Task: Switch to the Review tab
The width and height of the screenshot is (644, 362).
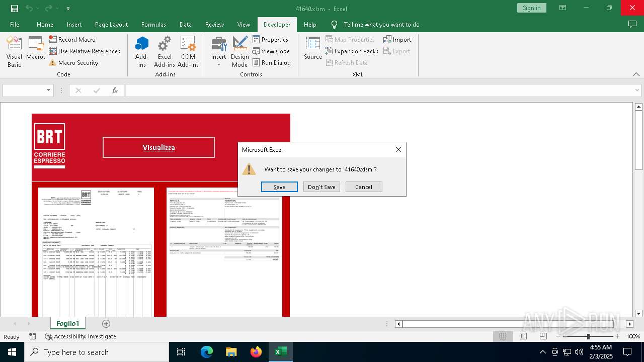Action: (214, 24)
